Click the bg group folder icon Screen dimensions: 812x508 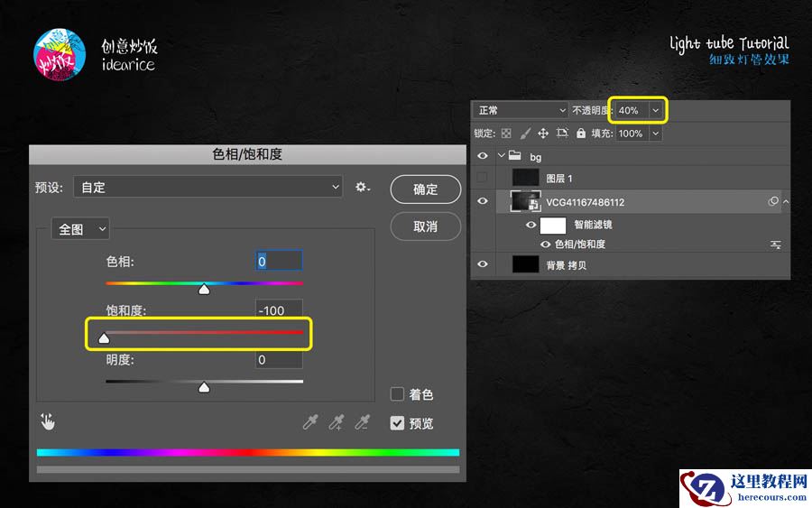(515, 155)
